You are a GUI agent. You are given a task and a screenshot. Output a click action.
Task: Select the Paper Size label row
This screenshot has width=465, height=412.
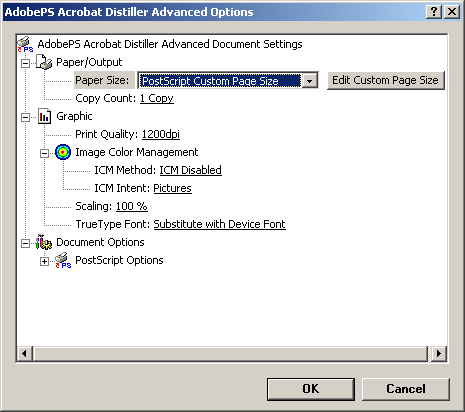coord(104,80)
